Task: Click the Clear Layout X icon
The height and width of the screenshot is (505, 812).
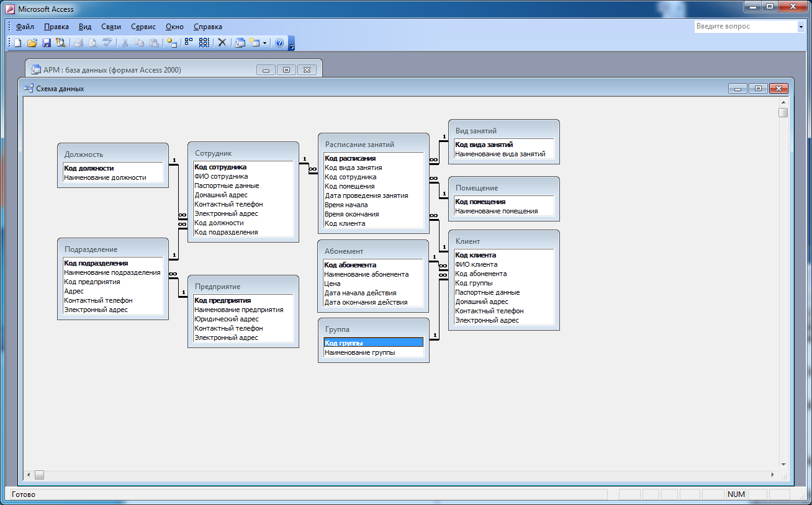Action: (222, 43)
